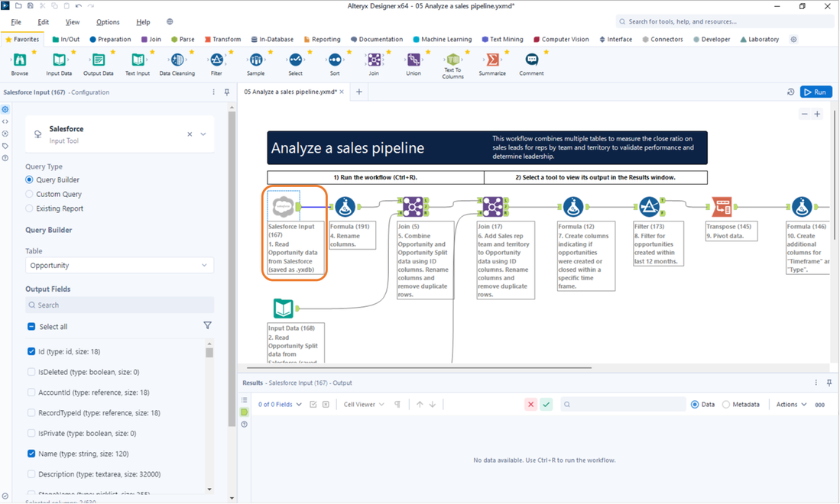Switch to the Preparation tool category tab
The width and height of the screenshot is (840, 504).
click(x=110, y=39)
